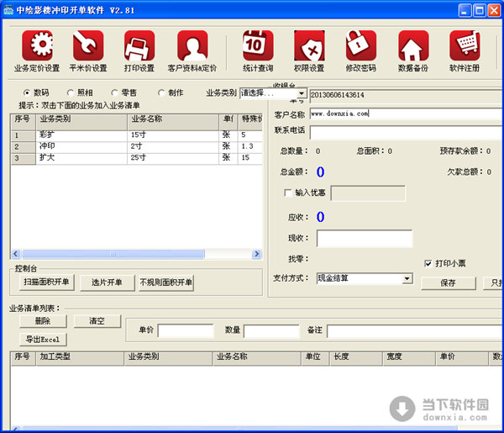Click the 权限设置 shield icon
The height and width of the screenshot is (433, 504).
tap(309, 45)
